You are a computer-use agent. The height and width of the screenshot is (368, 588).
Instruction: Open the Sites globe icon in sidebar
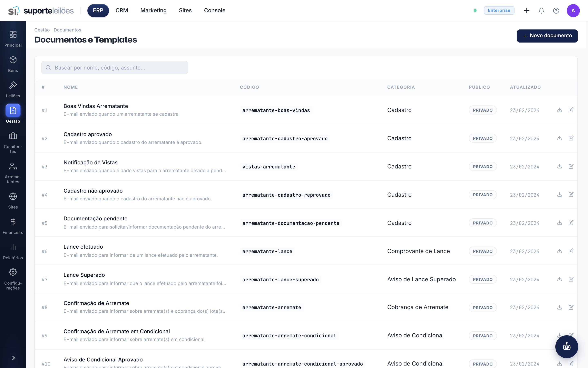point(13,196)
